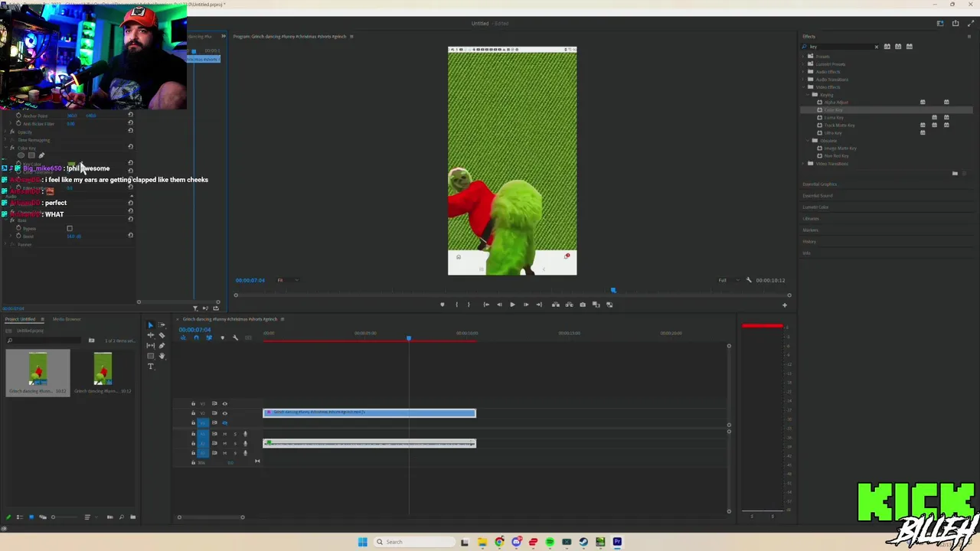Expand Video Transitions folder
980x551 pixels.
click(802, 164)
